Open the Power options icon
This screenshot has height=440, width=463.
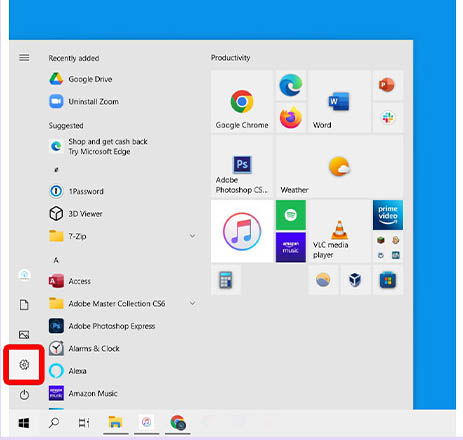(24, 395)
